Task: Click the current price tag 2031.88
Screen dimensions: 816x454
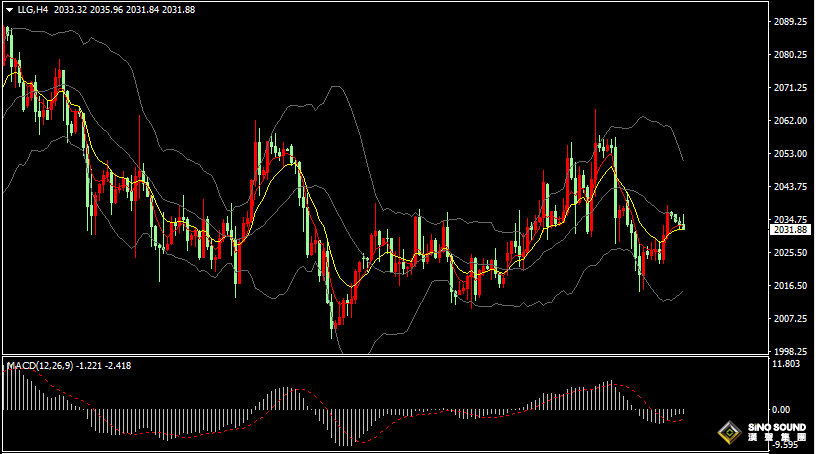Action: (x=790, y=230)
